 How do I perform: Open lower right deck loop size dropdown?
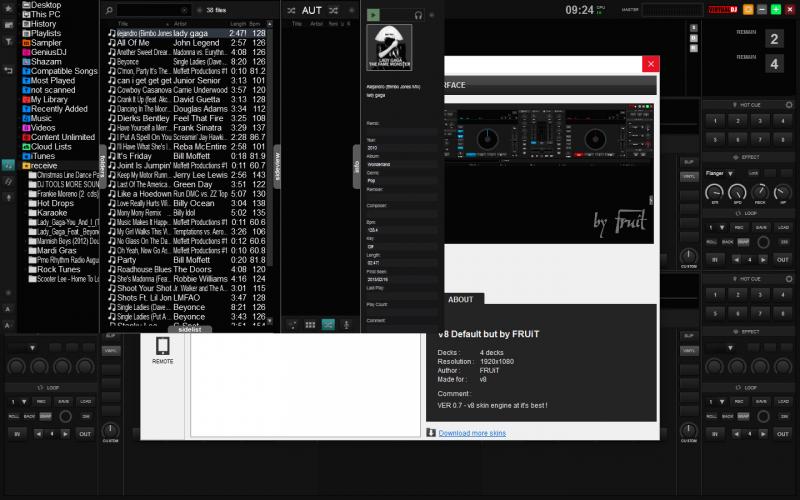pos(722,402)
